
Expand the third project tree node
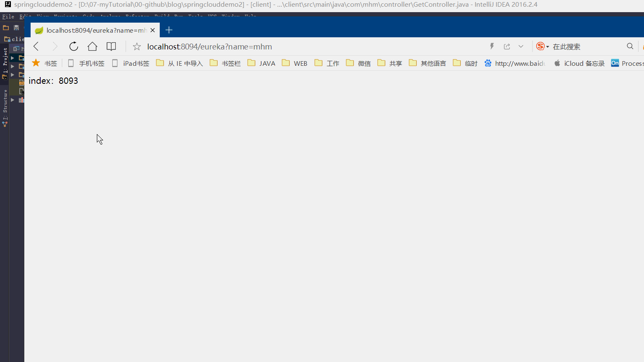click(x=13, y=75)
